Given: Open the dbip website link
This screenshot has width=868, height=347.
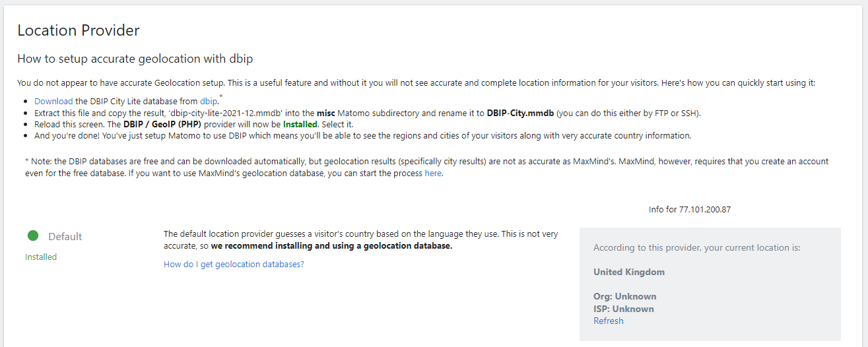Looking at the screenshot, I should [209, 101].
